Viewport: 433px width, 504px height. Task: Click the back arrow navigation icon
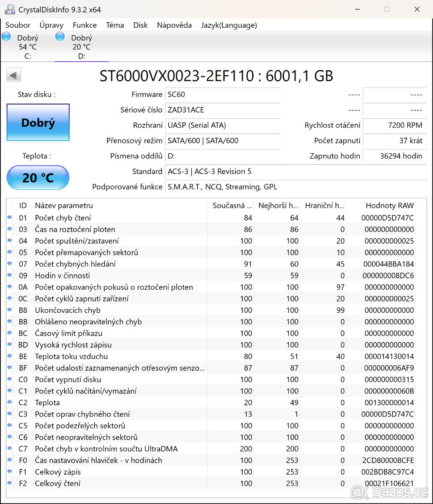pyautogui.click(x=13, y=74)
